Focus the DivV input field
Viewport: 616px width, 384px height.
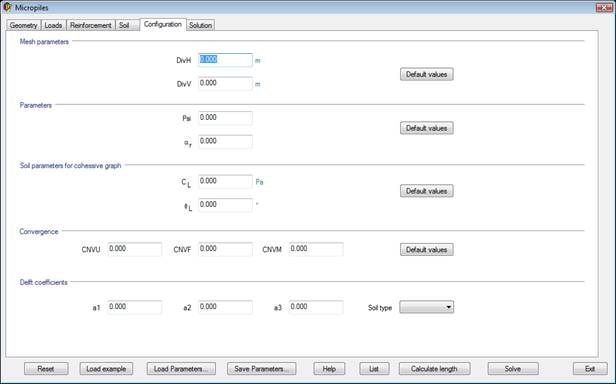[x=225, y=83]
